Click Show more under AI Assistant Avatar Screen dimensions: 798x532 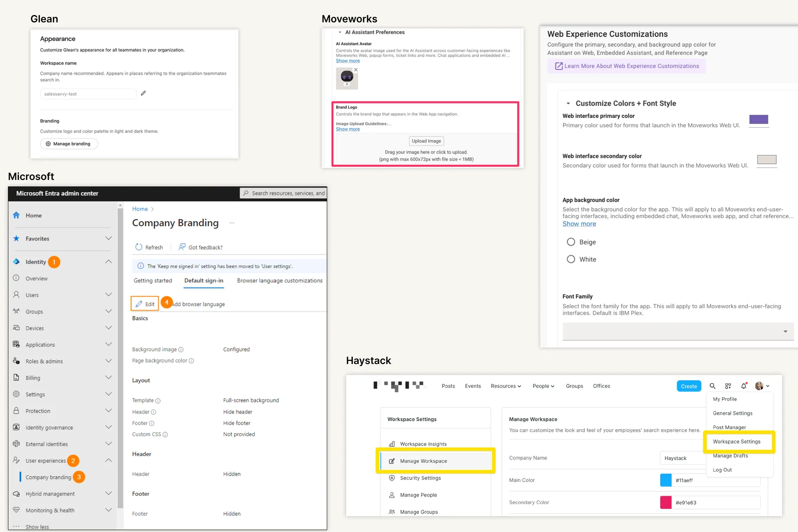[x=348, y=61]
